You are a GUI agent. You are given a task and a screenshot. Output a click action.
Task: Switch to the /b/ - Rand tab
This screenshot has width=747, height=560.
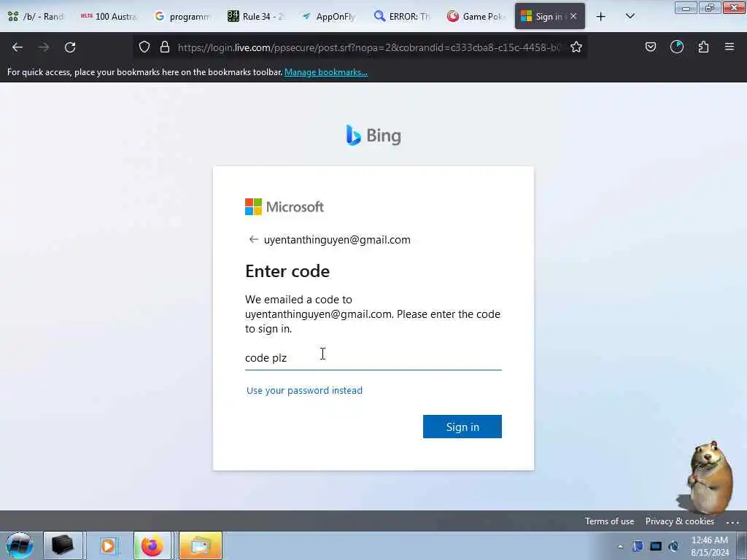point(36,16)
